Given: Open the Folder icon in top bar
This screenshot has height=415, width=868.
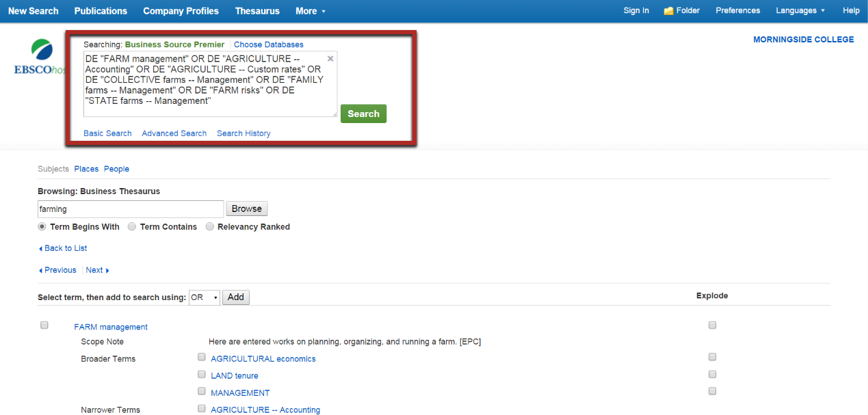Looking at the screenshot, I should click(681, 11).
